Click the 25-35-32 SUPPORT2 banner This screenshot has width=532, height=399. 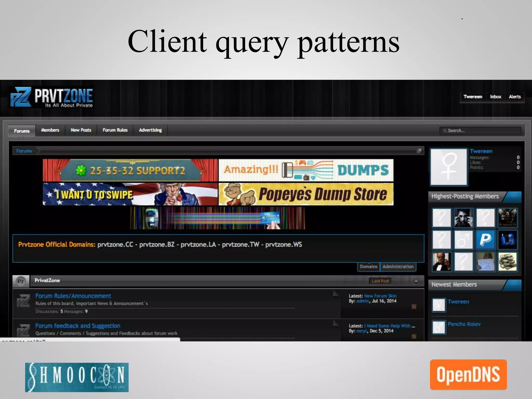[x=130, y=170]
